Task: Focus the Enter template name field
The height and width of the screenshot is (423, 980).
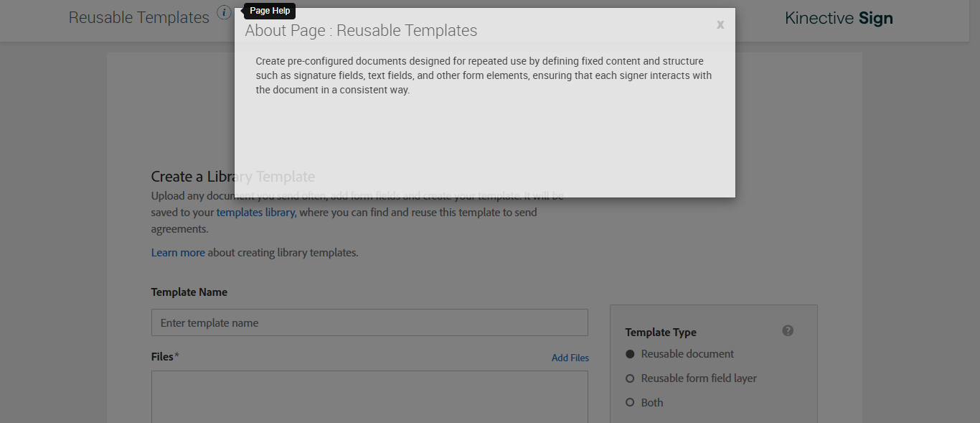Action: click(x=369, y=323)
